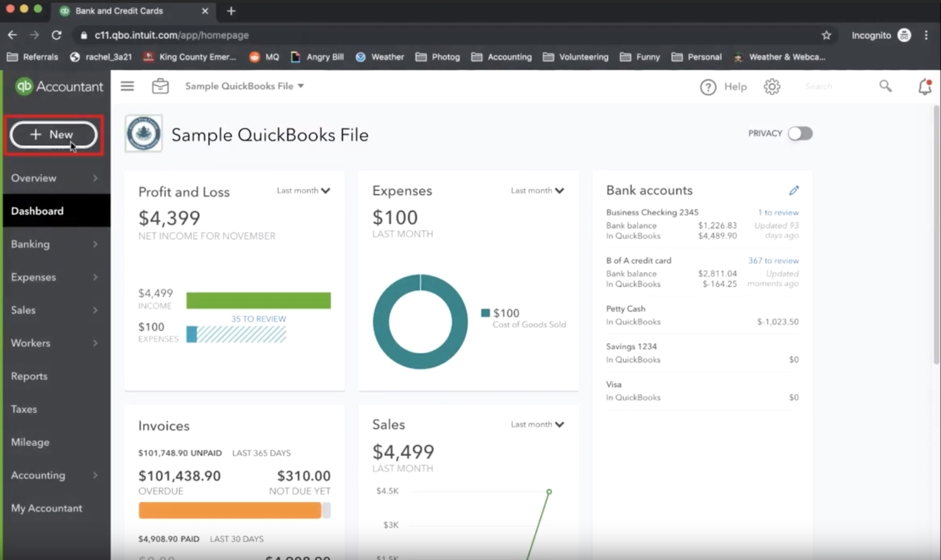Close the Bank and Credit Cards tab

click(205, 11)
